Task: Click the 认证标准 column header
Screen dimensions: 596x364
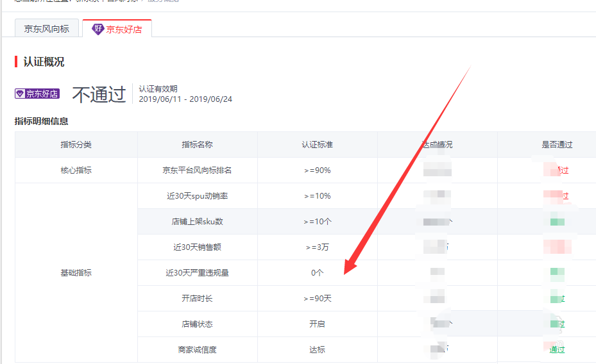Action: (317, 145)
